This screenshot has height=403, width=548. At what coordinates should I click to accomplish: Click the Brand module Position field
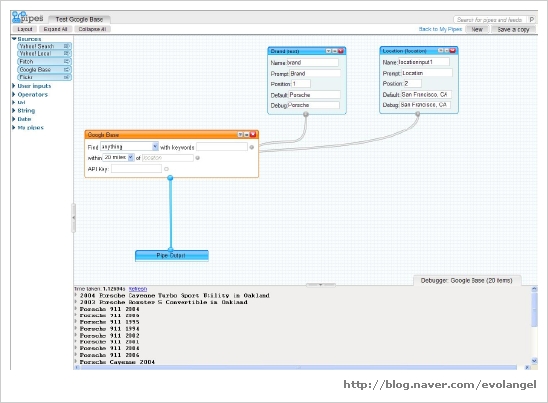pyautogui.click(x=300, y=84)
